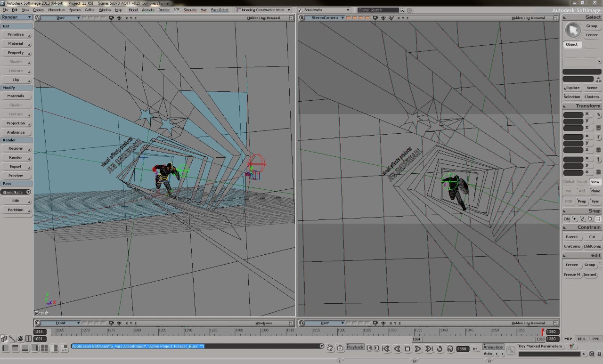
Task: Click the eye icon in viewport A
Action: coord(119,18)
